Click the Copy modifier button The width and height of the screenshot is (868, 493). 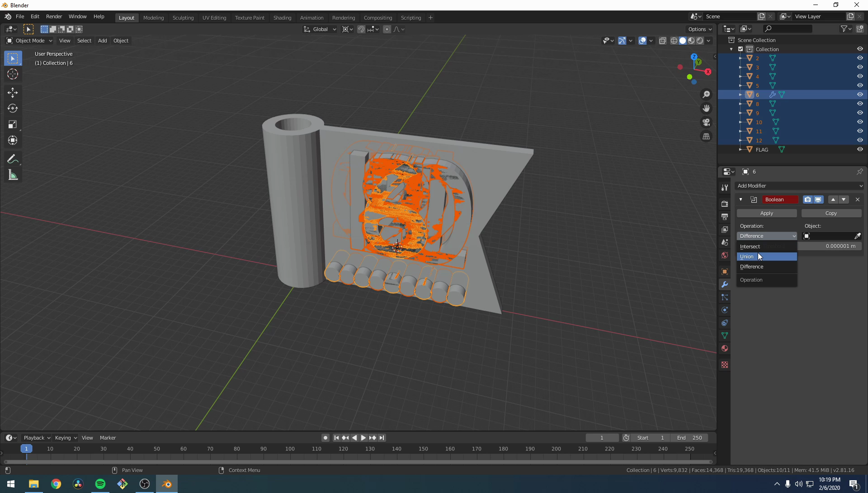click(831, 213)
